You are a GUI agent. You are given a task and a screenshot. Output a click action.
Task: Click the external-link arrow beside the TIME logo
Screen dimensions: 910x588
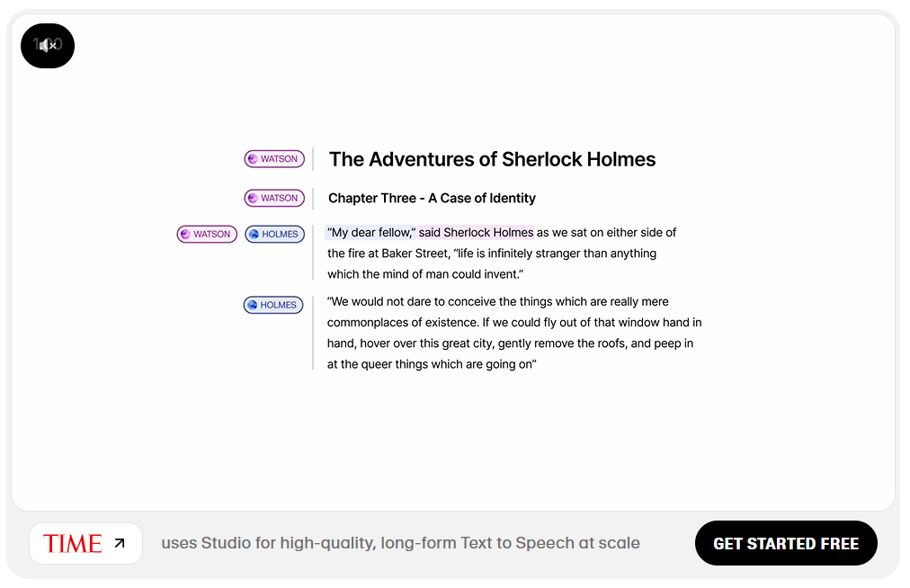120,542
